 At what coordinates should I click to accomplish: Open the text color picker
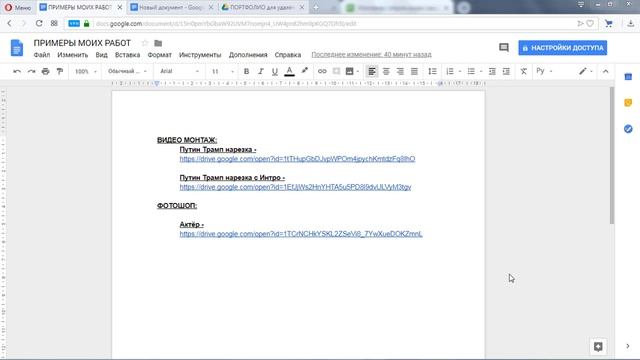point(289,71)
